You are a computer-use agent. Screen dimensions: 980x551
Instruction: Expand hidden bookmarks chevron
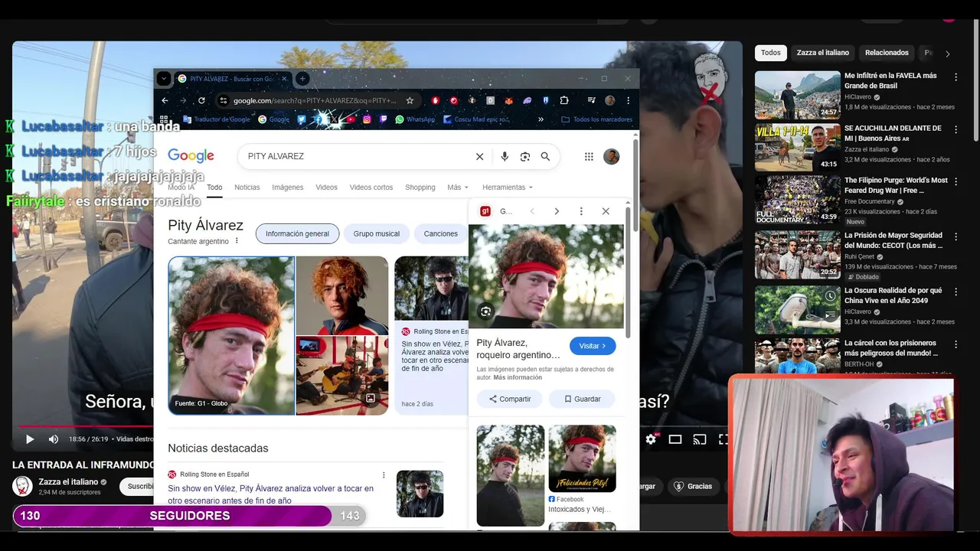pos(541,119)
